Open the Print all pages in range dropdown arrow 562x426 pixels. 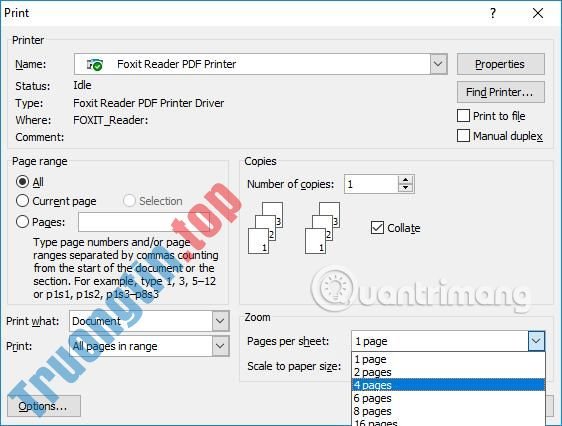point(220,346)
